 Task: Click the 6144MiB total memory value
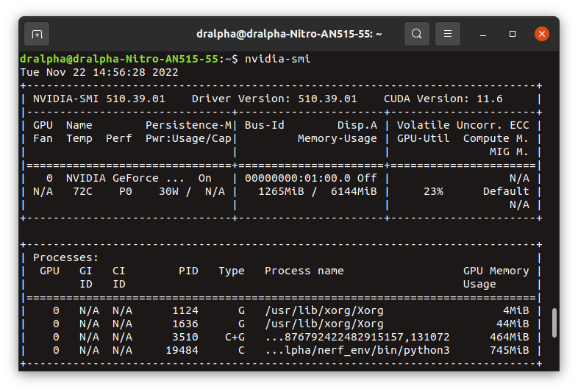tap(354, 192)
